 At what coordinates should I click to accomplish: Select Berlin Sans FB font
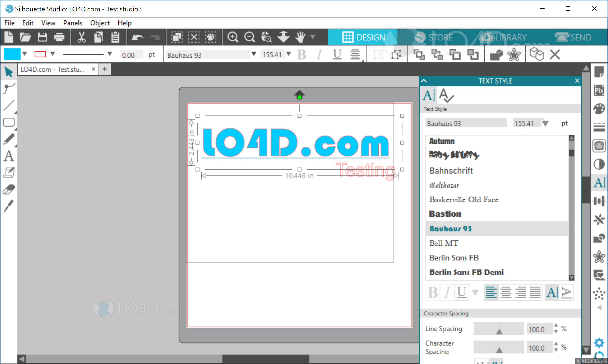point(454,258)
